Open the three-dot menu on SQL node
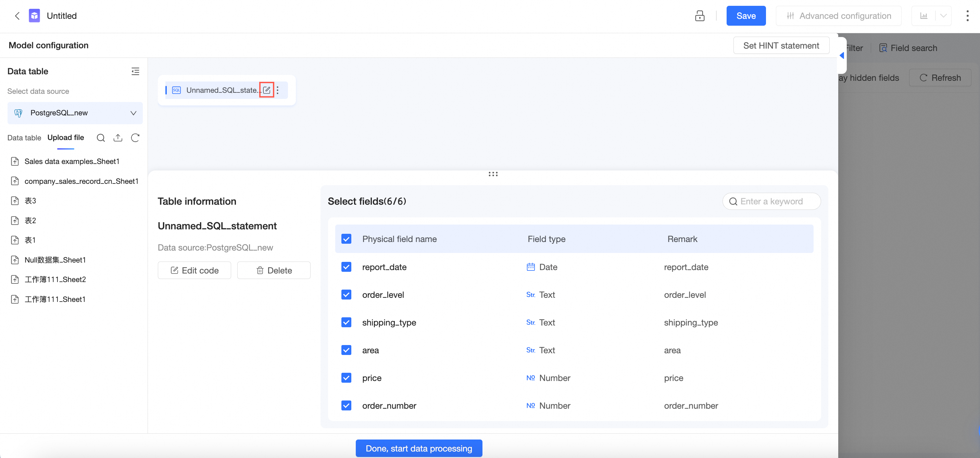Viewport: 980px width, 458px height. (278, 90)
